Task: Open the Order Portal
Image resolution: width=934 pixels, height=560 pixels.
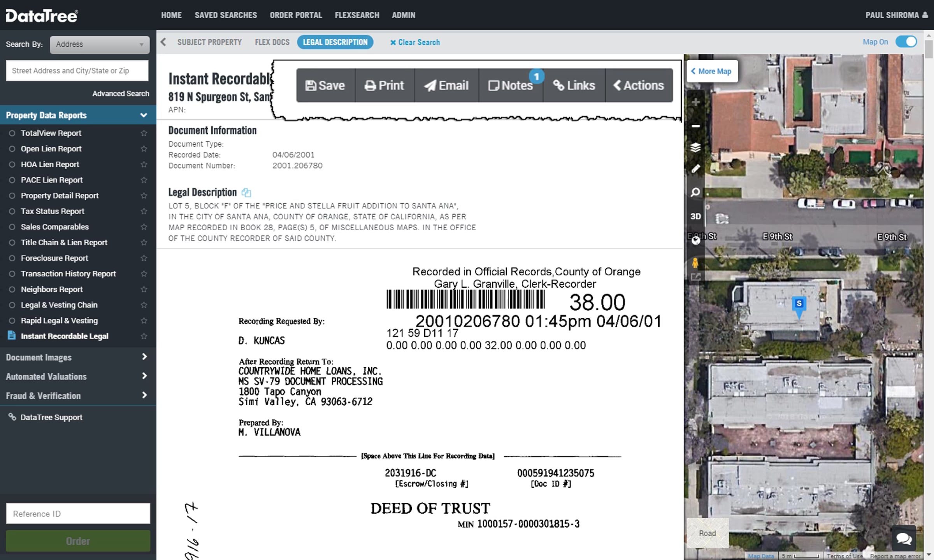Action: pyautogui.click(x=296, y=15)
